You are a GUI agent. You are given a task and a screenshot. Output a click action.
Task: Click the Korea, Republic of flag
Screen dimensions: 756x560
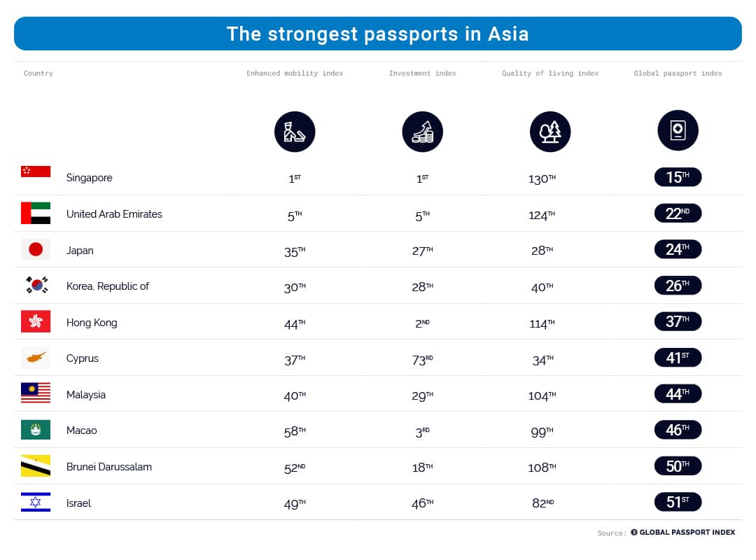click(36, 285)
